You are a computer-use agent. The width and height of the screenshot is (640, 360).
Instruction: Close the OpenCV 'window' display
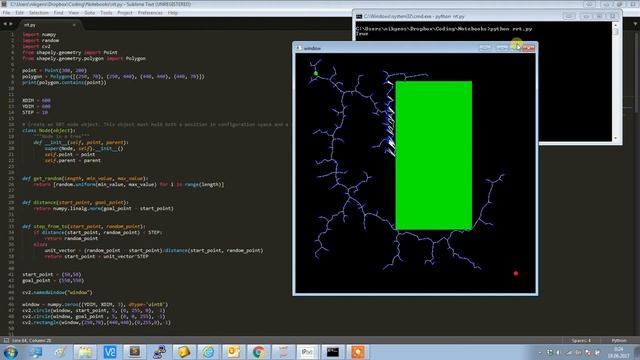[x=528, y=48]
